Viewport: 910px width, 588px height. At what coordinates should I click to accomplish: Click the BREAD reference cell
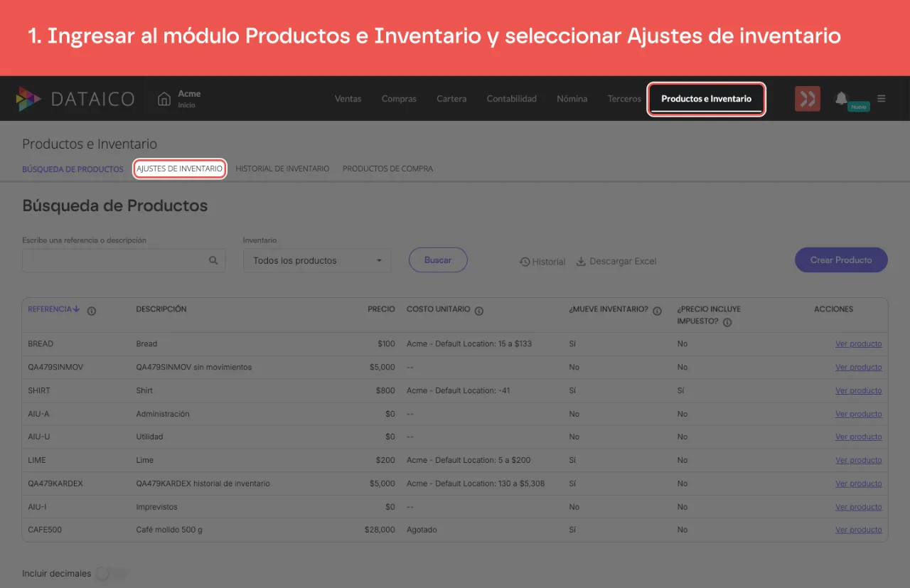tap(41, 344)
